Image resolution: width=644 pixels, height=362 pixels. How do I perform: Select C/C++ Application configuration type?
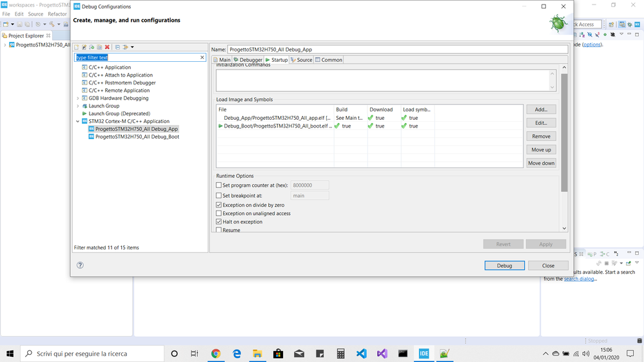tap(110, 67)
